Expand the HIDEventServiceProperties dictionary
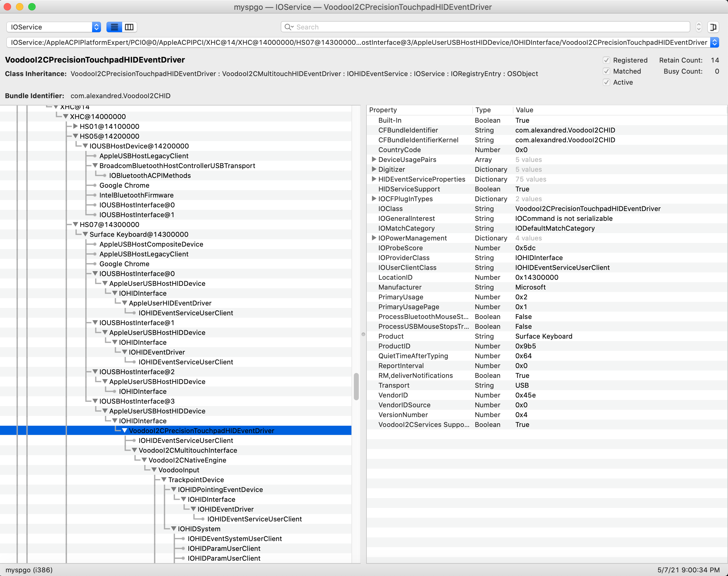 (x=374, y=179)
